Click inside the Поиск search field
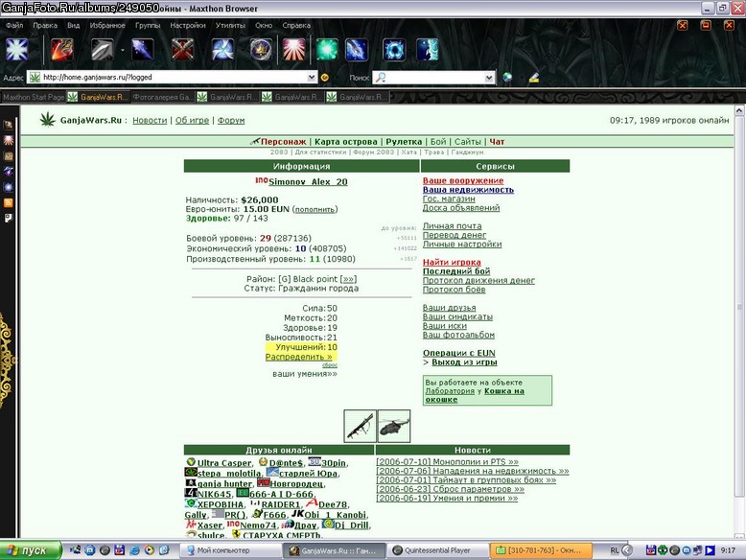Screen dimensions: 746x560 point(435,77)
